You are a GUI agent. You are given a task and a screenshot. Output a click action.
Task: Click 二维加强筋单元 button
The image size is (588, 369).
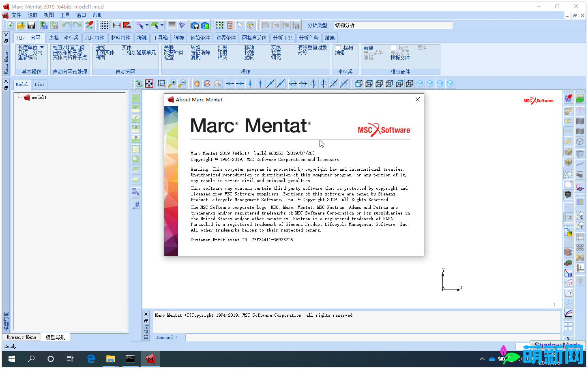pyautogui.click(x=139, y=53)
